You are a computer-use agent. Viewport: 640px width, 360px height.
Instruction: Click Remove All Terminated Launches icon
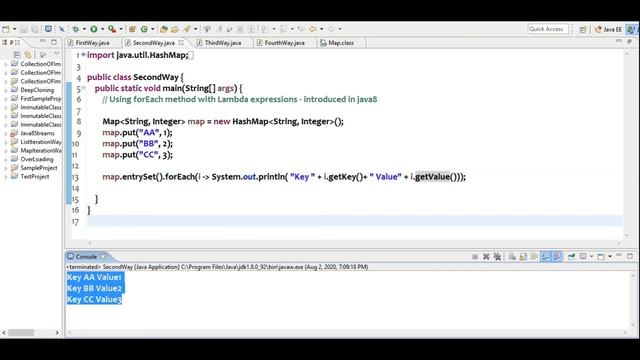pos(497,256)
